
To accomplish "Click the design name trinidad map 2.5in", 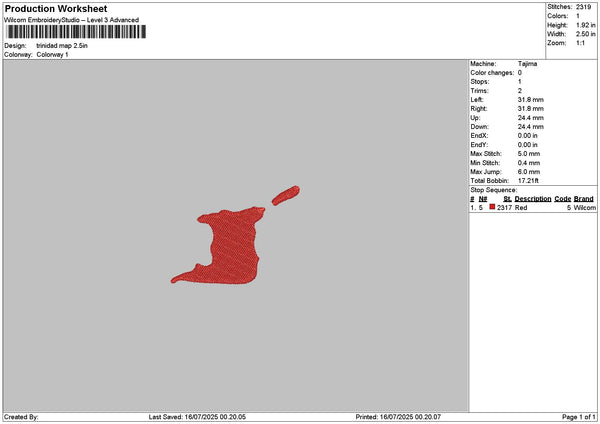I will (62, 46).
